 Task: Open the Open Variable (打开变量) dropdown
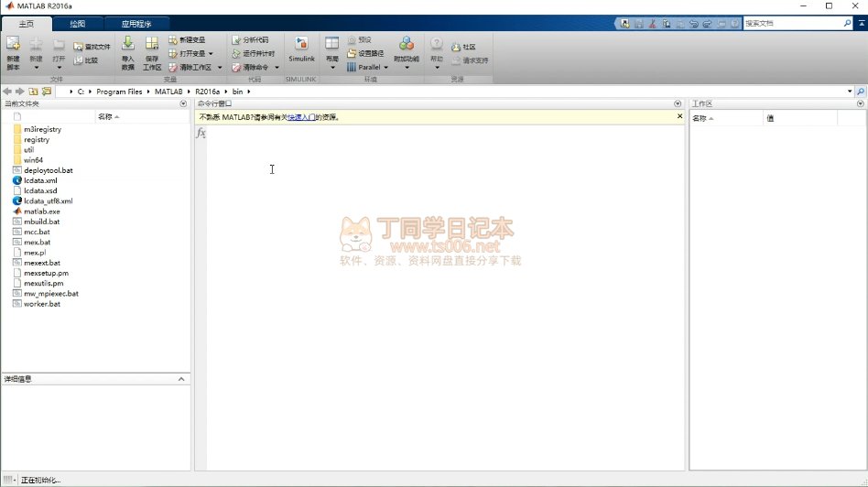pos(191,54)
